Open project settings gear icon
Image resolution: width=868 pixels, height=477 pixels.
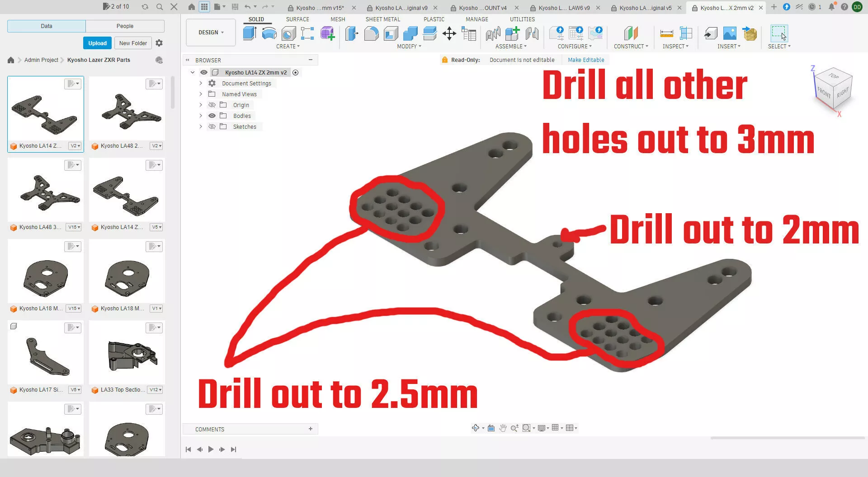click(x=159, y=43)
